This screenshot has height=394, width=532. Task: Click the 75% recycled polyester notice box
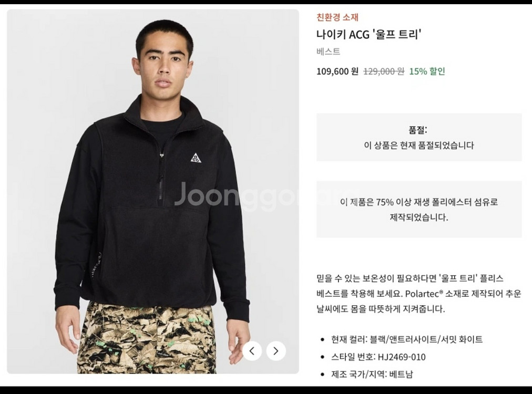[419, 209]
